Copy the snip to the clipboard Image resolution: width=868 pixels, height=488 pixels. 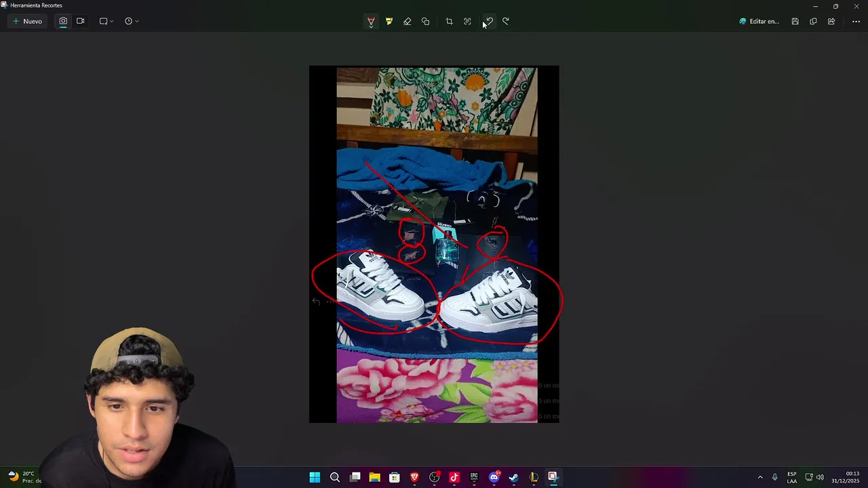(x=813, y=22)
